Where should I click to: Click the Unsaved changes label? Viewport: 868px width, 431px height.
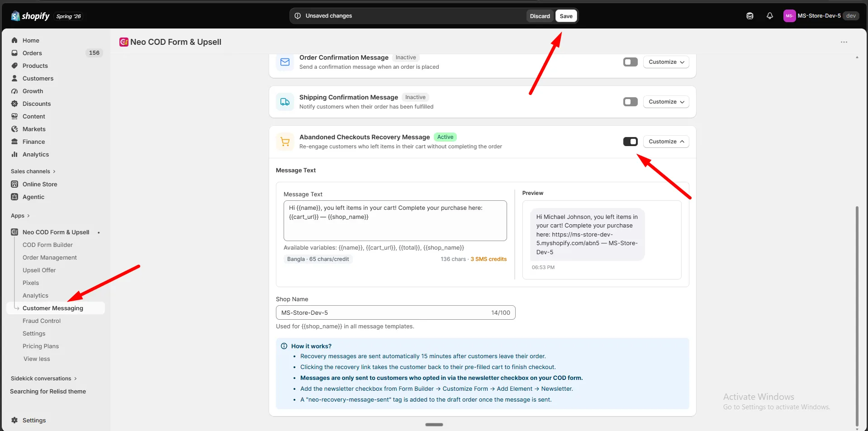coord(329,16)
